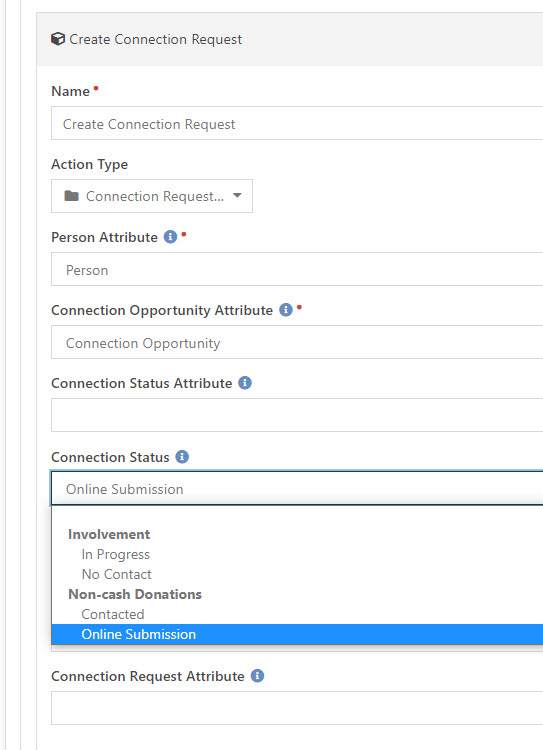Viewport: 543px width, 750px height.
Task: Collapse the Connection Status dropdown showing Online Submission
Action: coord(297,488)
